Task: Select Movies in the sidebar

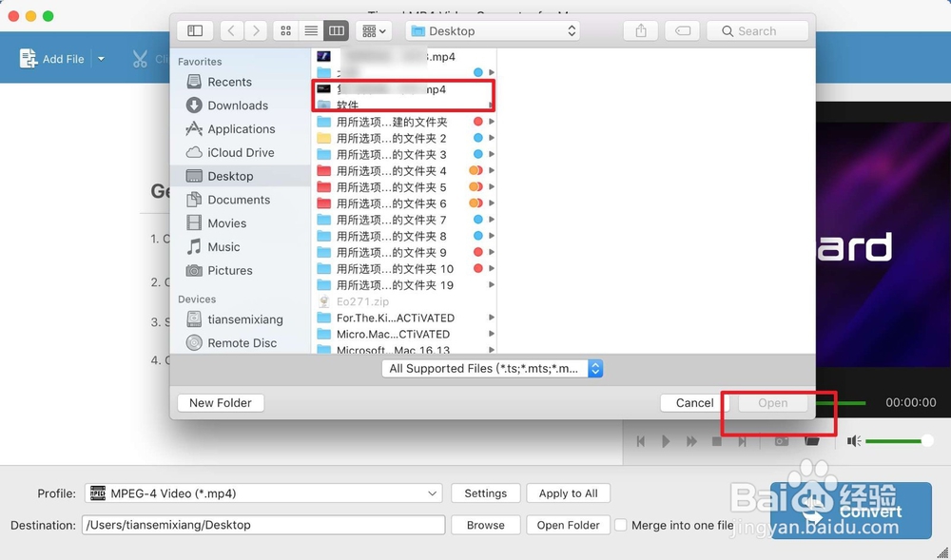Action: [x=226, y=223]
